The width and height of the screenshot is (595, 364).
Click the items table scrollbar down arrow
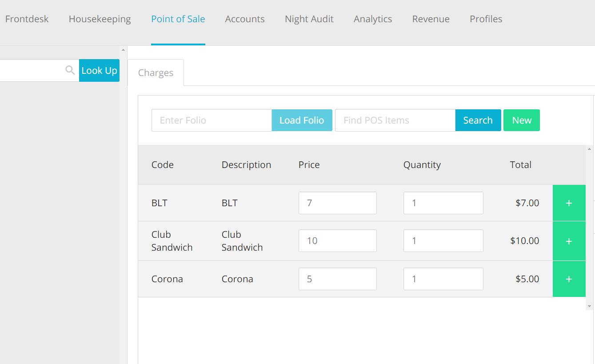click(590, 306)
